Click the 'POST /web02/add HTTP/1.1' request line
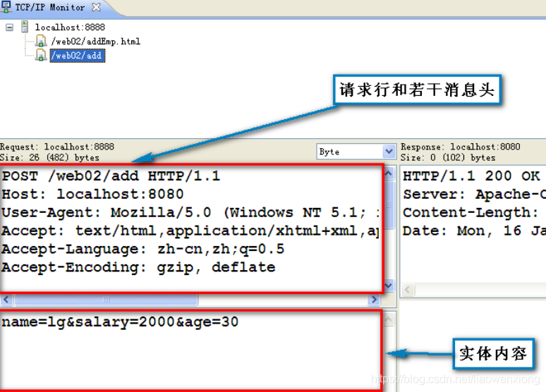Screen dimensions: 546x392 (x=111, y=176)
